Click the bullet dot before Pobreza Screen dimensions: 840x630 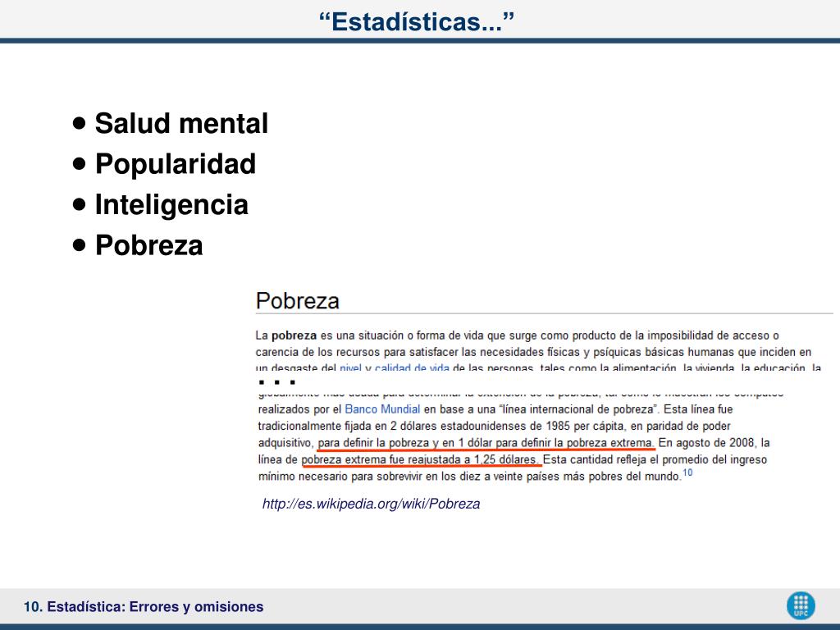click(80, 245)
